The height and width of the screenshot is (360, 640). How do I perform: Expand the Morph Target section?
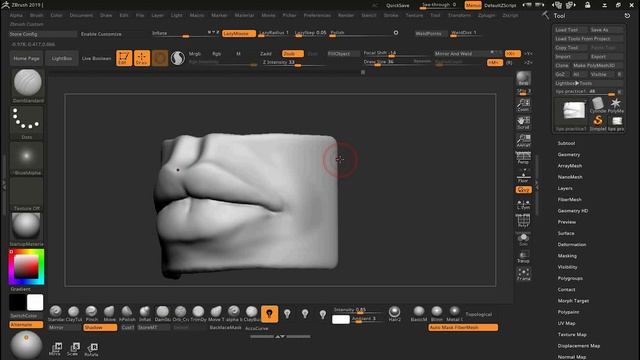(573, 301)
